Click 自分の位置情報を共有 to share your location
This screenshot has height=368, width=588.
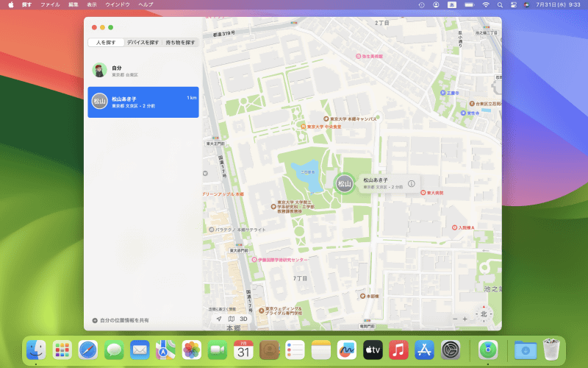coord(121,320)
